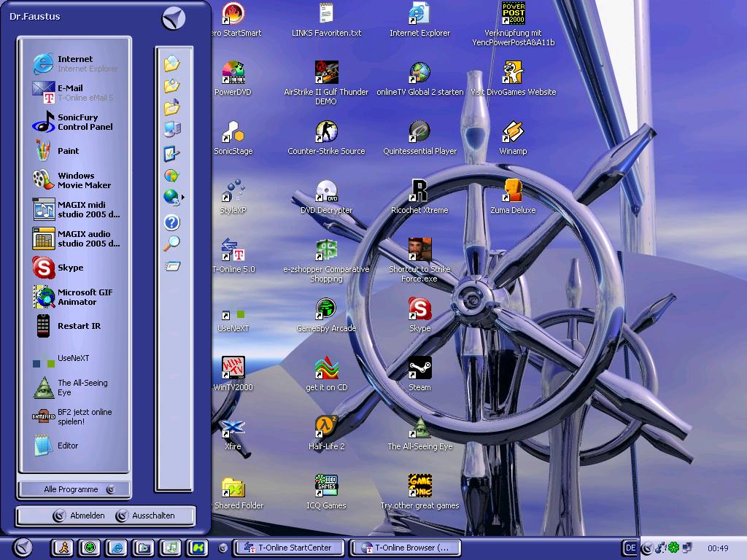This screenshot has height=560, width=747.
Task: Switch to T-Online StartCenter taskbar button
Action: [x=289, y=548]
